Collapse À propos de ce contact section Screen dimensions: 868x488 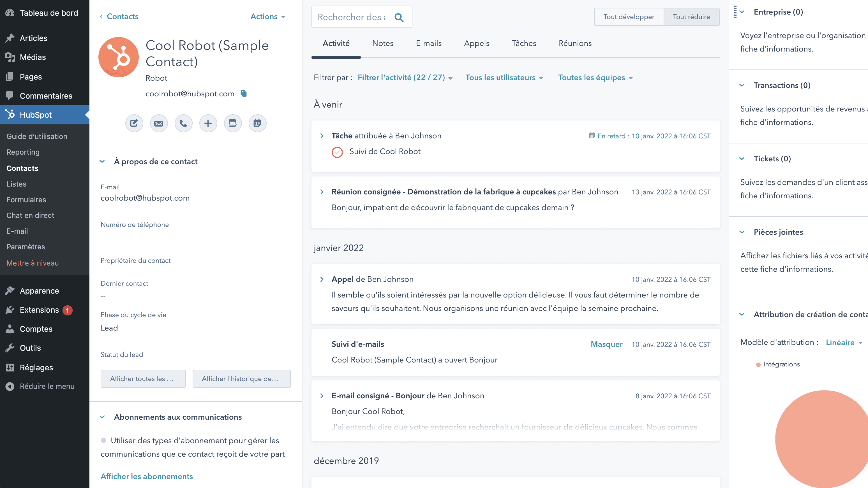point(102,162)
